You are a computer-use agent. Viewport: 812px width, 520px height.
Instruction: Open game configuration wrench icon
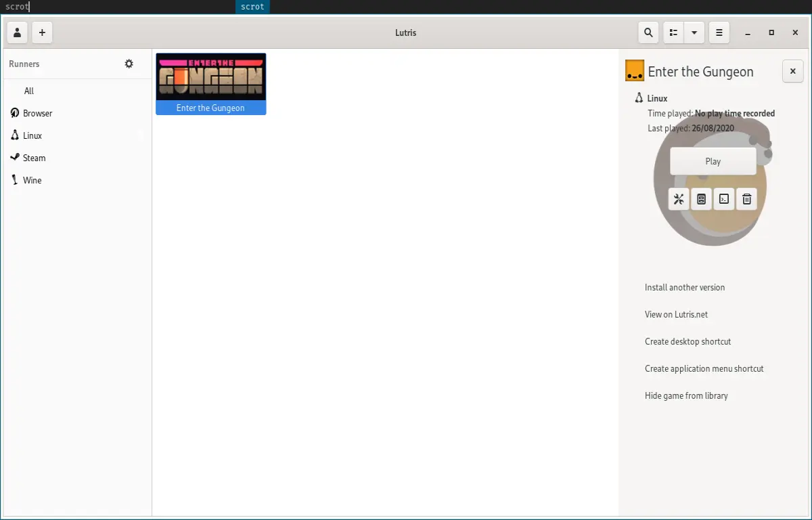pyautogui.click(x=679, y=199)
